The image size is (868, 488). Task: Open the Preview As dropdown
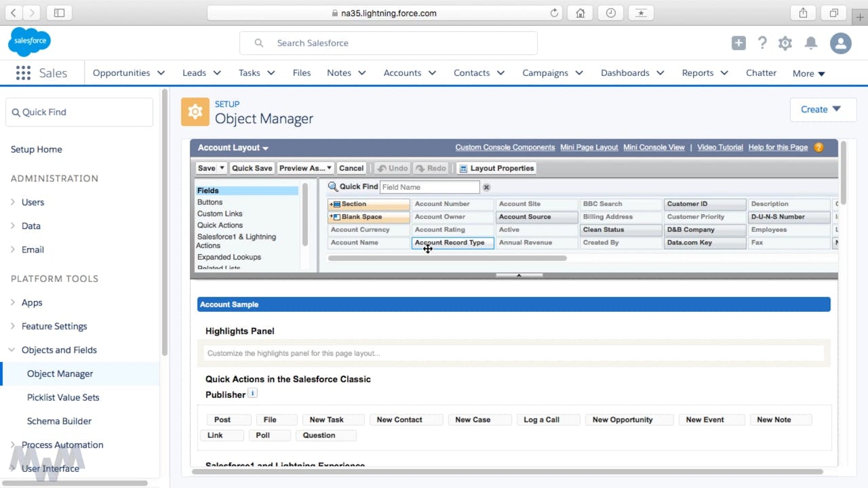pyautogui.click(x=305, y=168)
